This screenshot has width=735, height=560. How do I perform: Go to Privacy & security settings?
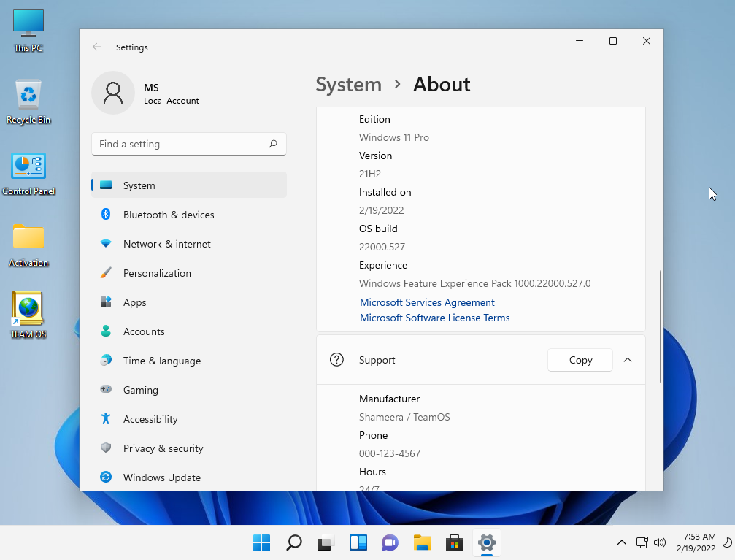[189, 448]
